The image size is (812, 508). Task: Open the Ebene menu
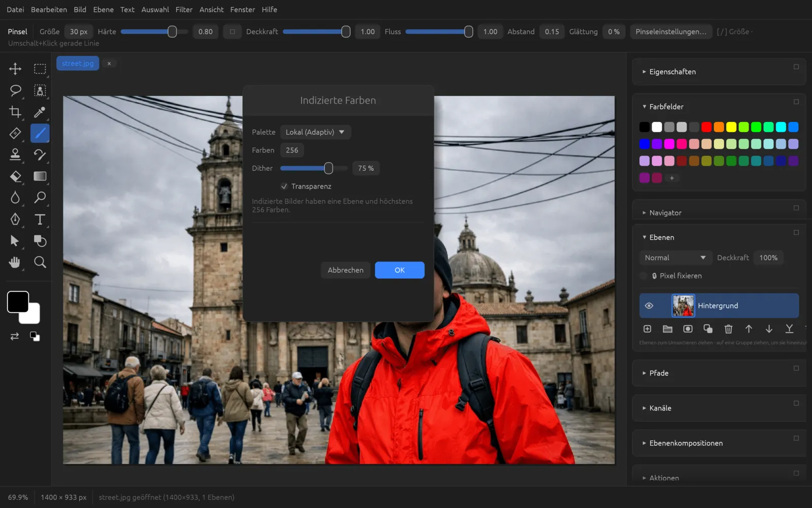pos(104,10)
